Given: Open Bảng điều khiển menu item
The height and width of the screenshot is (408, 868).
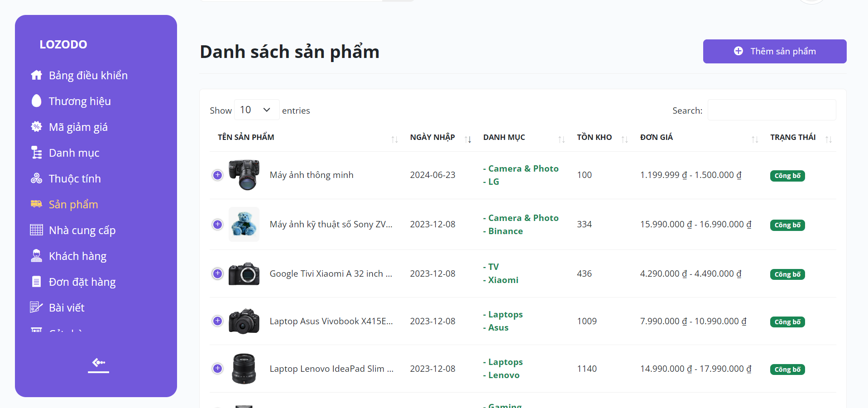Looking at the screenshot, I should [x=88, y=75].
